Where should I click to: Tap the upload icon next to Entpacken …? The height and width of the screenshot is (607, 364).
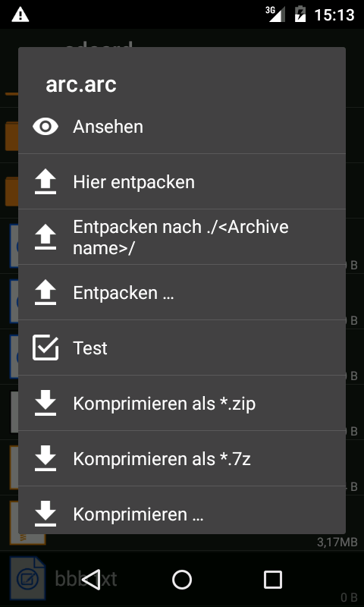[45, 293]
